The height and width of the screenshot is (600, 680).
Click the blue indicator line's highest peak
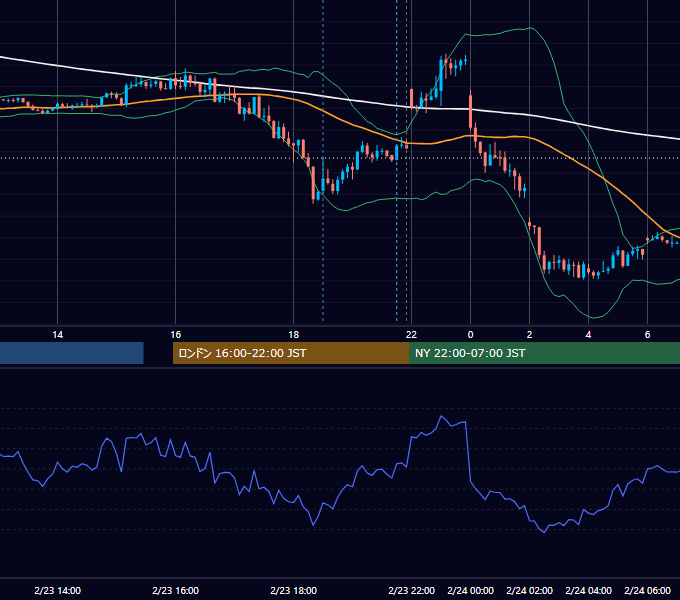441,416
